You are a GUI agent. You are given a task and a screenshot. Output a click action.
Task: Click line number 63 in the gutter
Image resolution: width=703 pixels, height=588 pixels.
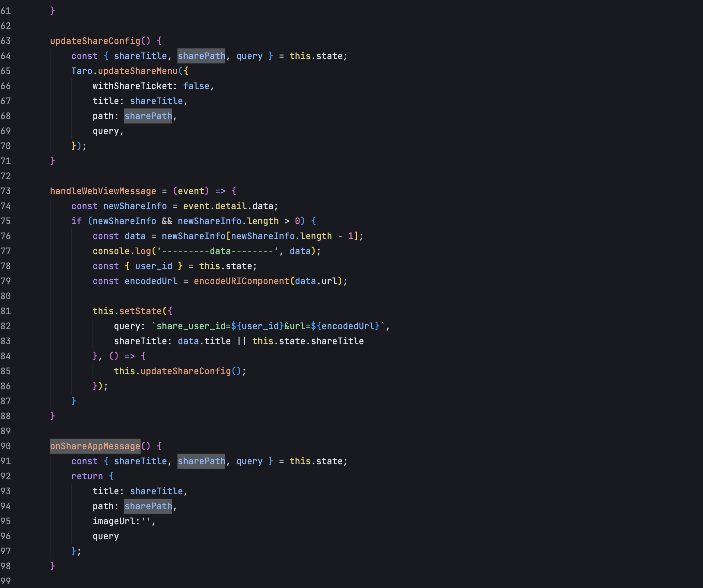click(x=6, y=41)
